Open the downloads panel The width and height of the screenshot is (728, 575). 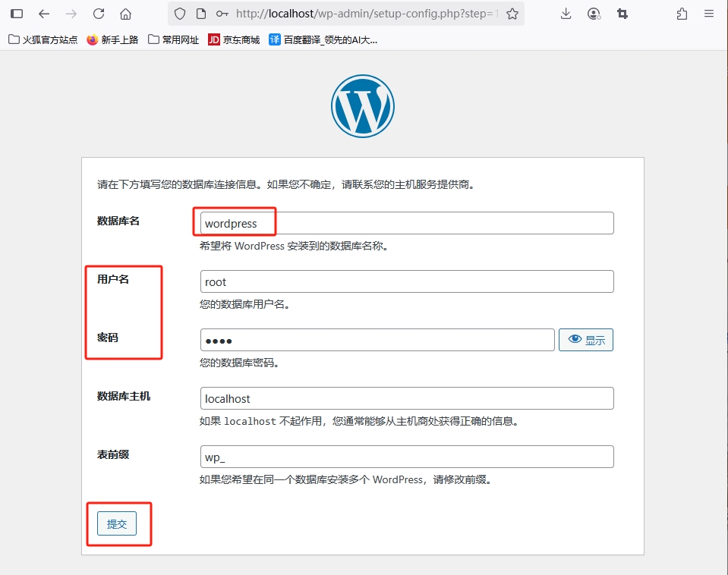[566, 14]
